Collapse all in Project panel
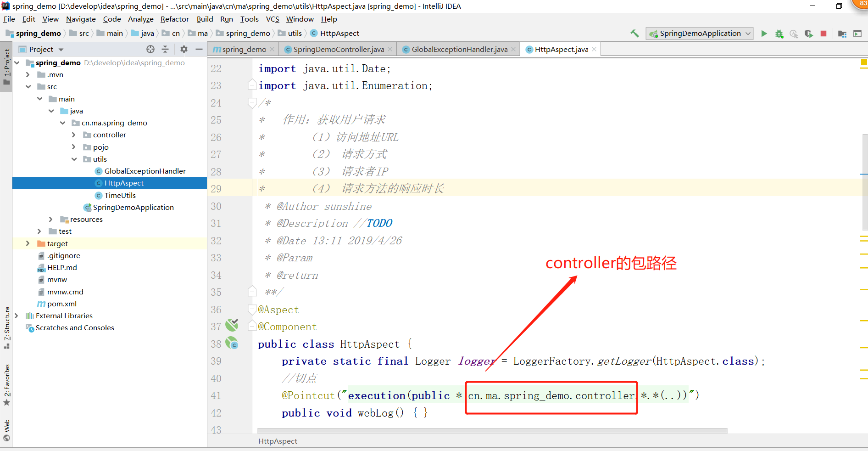The height and width of the screenshot is (451, 868). tap(165, 49)
